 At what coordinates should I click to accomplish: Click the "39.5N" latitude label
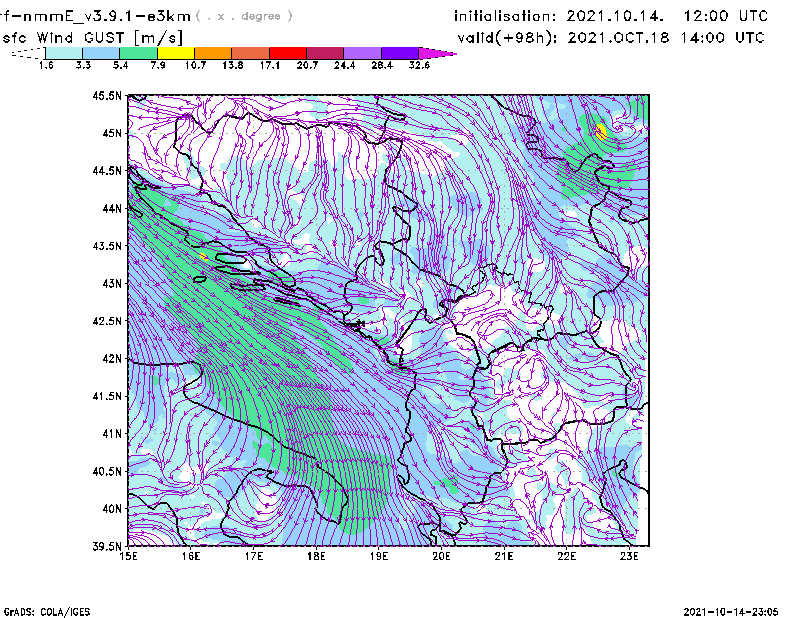tap(107, 546)
